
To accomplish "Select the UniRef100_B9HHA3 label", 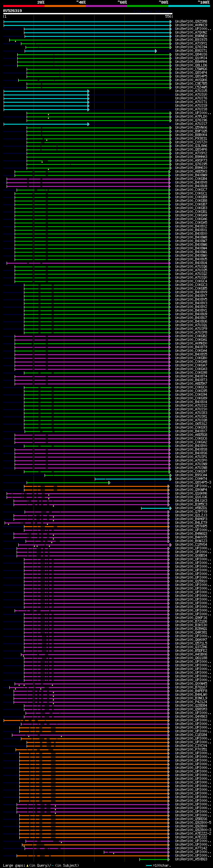I will pos(191,157).
